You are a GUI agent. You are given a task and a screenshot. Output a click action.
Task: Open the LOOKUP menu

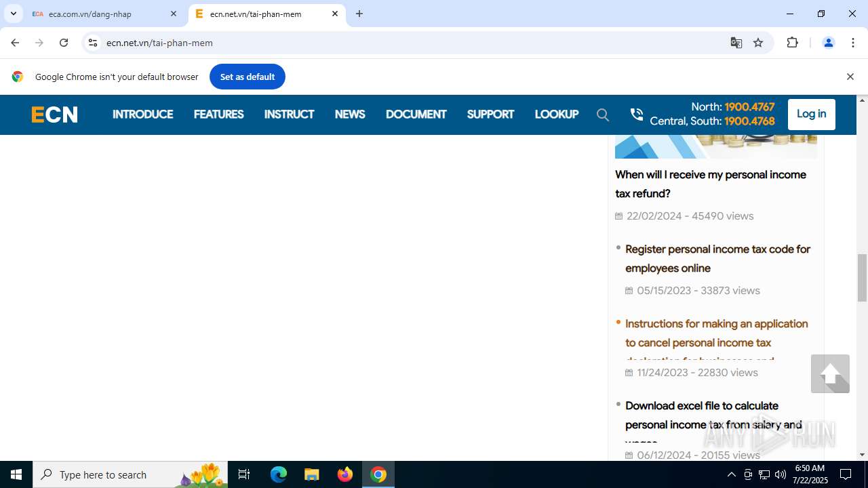click(x=556, y=115)
